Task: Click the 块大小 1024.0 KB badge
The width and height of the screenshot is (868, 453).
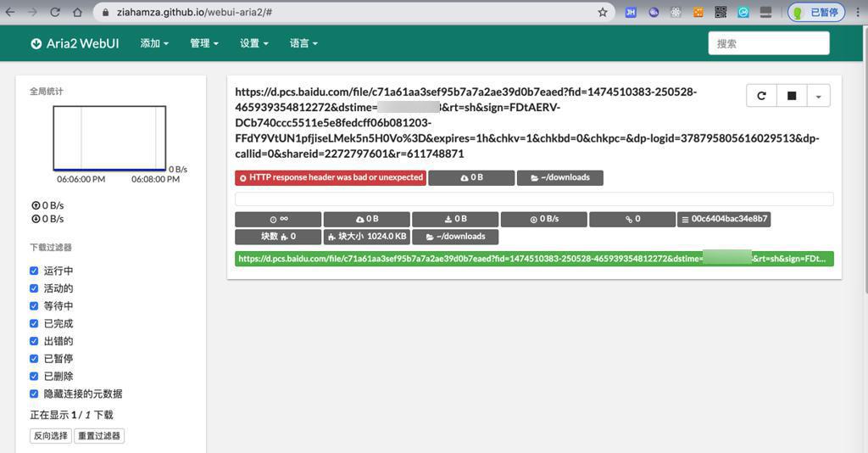Action: click(x=367, y=237)
